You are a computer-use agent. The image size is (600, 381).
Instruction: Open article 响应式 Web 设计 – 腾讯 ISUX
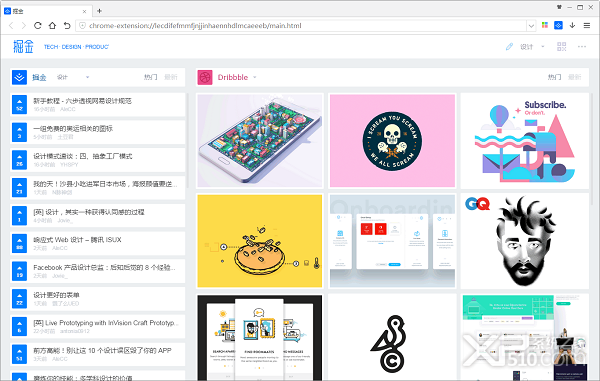pyautogui.click(x=77, y=240)
